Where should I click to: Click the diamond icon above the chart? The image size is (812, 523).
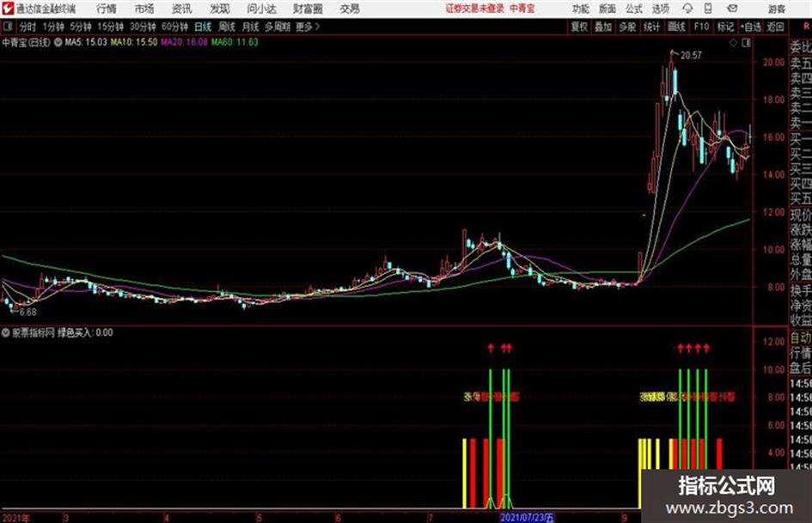point(733,44)
